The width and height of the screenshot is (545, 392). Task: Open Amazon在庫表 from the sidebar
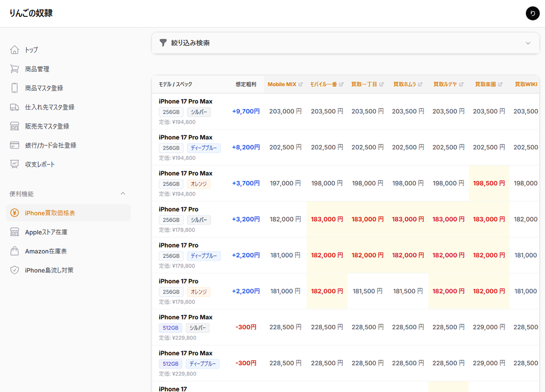pos(45,251)
